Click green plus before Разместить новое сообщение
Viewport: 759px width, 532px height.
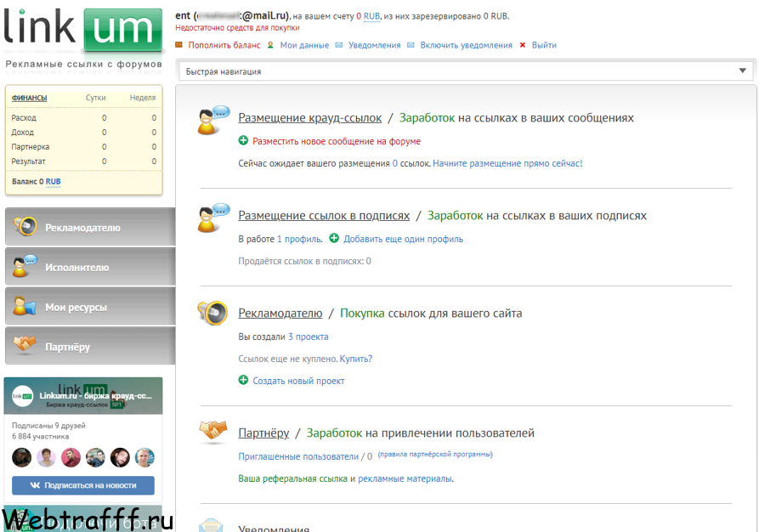(243, 140)
